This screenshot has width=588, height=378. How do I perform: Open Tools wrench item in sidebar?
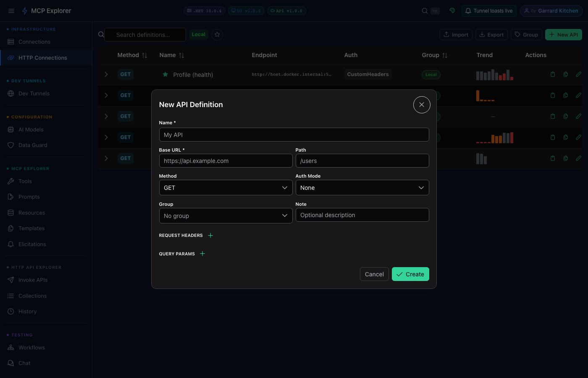tap(46, 181)
